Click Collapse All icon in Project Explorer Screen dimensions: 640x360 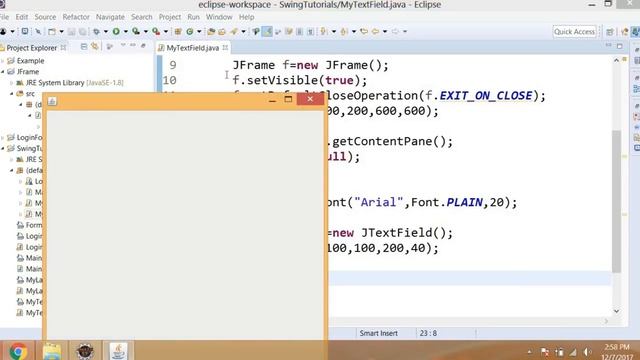(84, 47)
